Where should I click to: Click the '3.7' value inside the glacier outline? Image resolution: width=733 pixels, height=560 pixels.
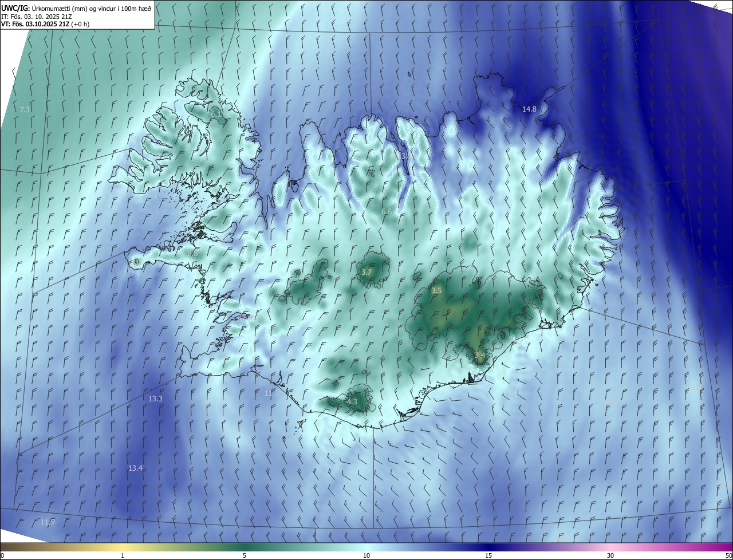coord(367,272)
